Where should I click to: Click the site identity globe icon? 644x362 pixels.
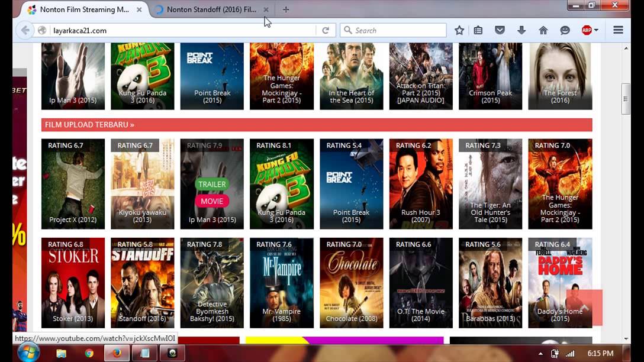(x=42, y=30)
